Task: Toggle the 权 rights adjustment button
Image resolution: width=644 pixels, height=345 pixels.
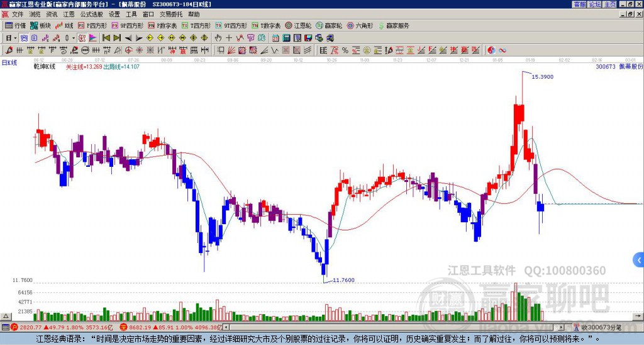Action: 82,38
